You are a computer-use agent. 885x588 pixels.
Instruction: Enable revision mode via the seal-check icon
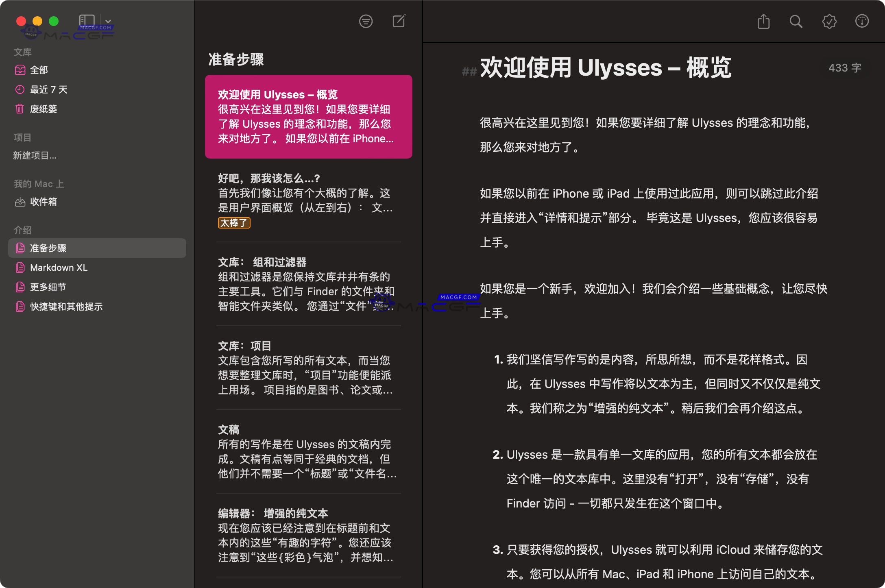point(829,22)
